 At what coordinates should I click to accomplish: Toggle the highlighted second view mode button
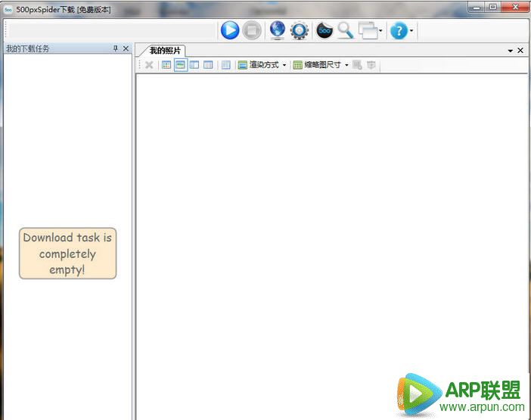[x=181, y=65]
